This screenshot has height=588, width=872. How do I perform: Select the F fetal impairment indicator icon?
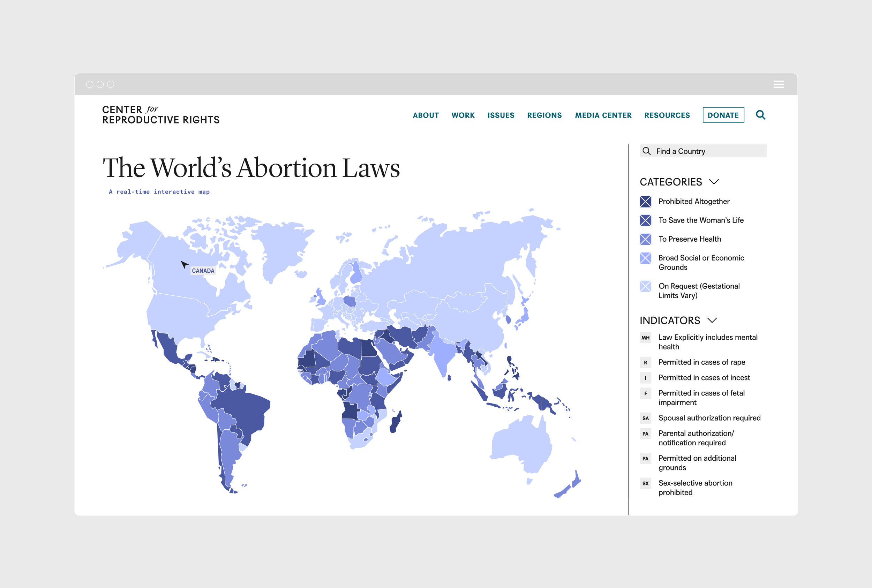645,393
